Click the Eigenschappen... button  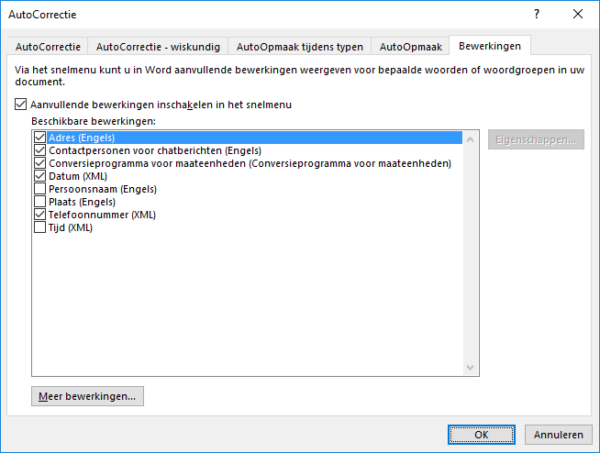[x=536, y=140]
